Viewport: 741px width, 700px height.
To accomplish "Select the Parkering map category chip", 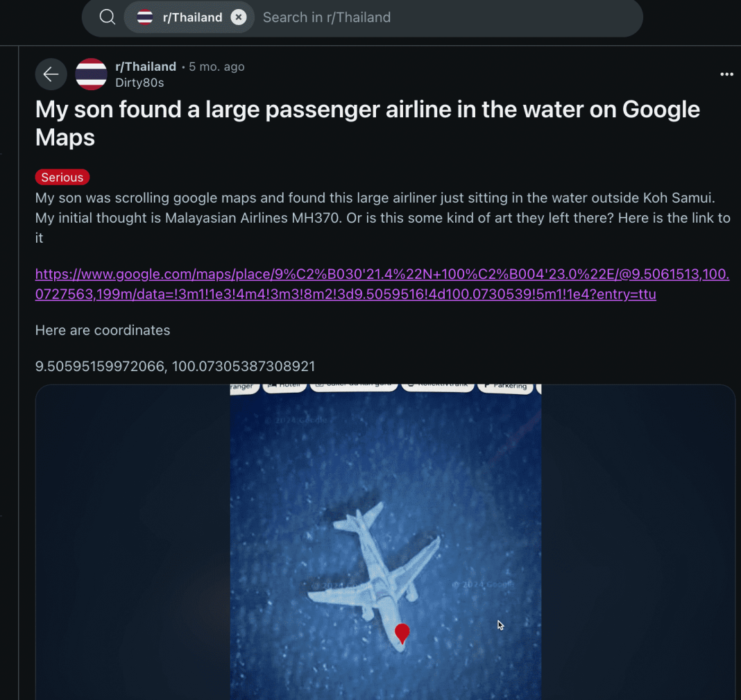I will click(x=505, y=386).
